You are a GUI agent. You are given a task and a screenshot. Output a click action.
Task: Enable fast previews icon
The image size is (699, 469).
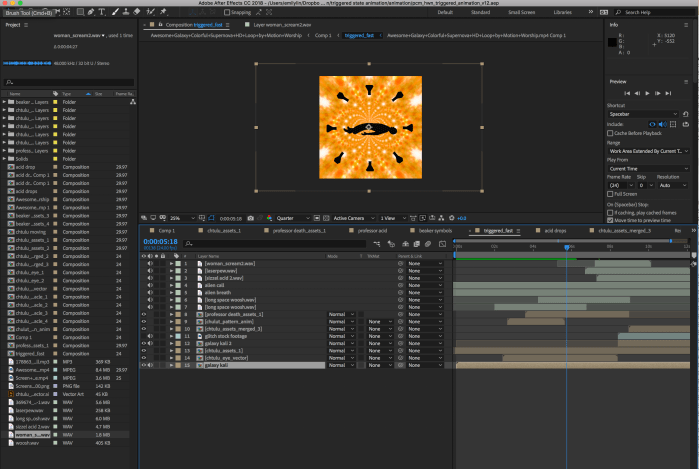pos(423,218)
